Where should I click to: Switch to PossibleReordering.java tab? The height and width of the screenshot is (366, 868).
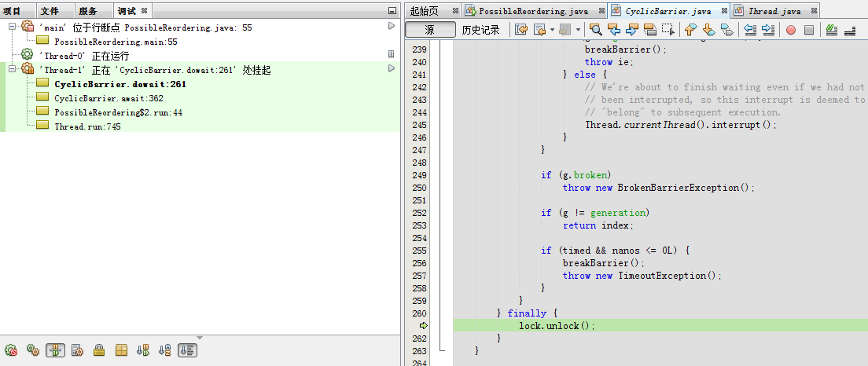click(533, 11)
